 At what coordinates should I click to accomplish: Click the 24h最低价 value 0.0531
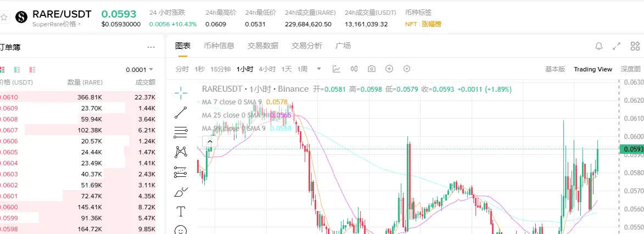(255, 24)
